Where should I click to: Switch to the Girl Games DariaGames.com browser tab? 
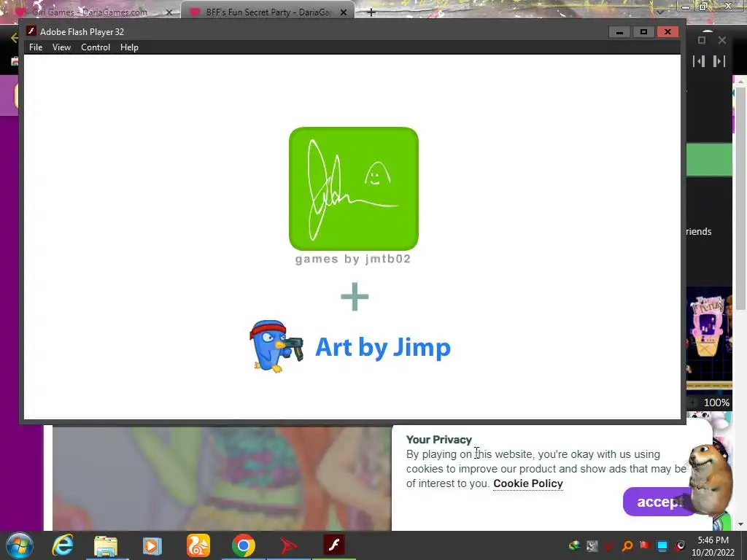(90, 12)
